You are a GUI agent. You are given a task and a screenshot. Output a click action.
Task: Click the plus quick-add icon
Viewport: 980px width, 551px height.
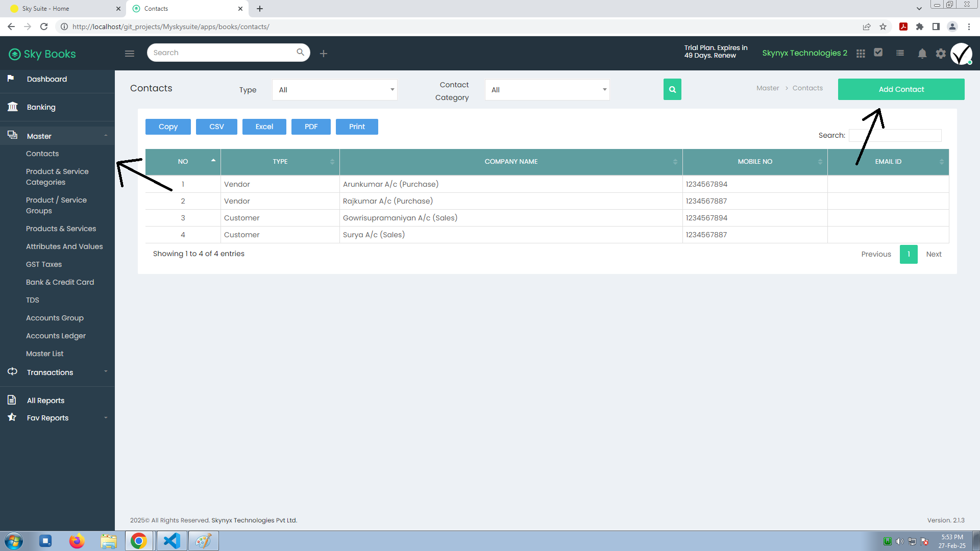coord(324,53)
